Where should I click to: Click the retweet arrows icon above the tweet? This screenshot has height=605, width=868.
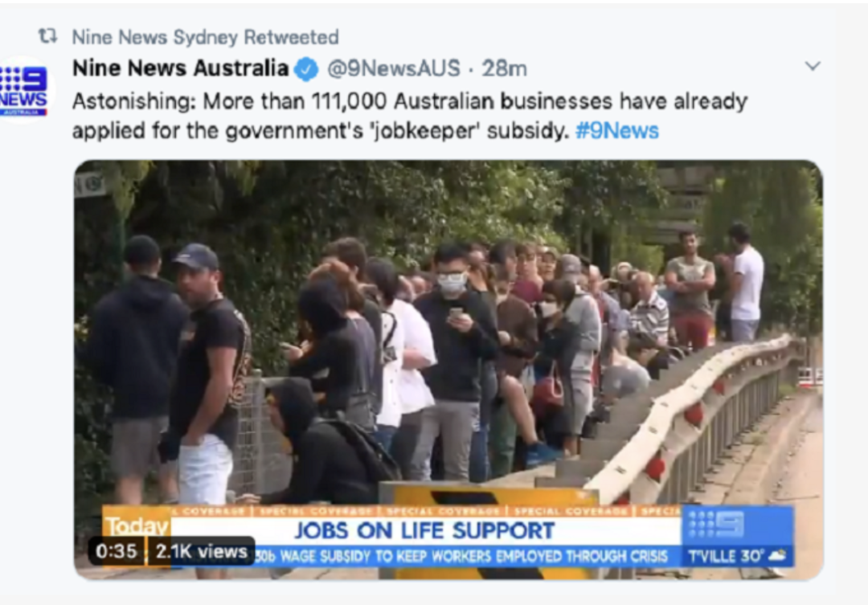point(47,36)
